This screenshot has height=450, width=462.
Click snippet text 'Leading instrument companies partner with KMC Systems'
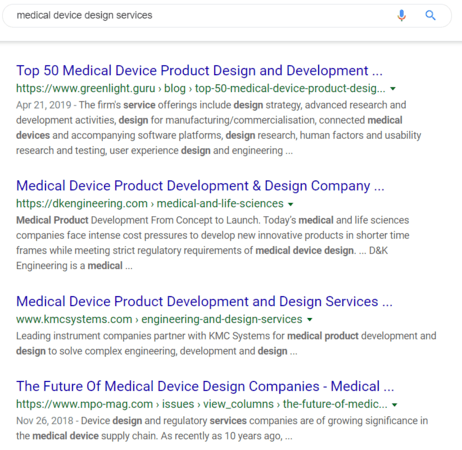143,336
